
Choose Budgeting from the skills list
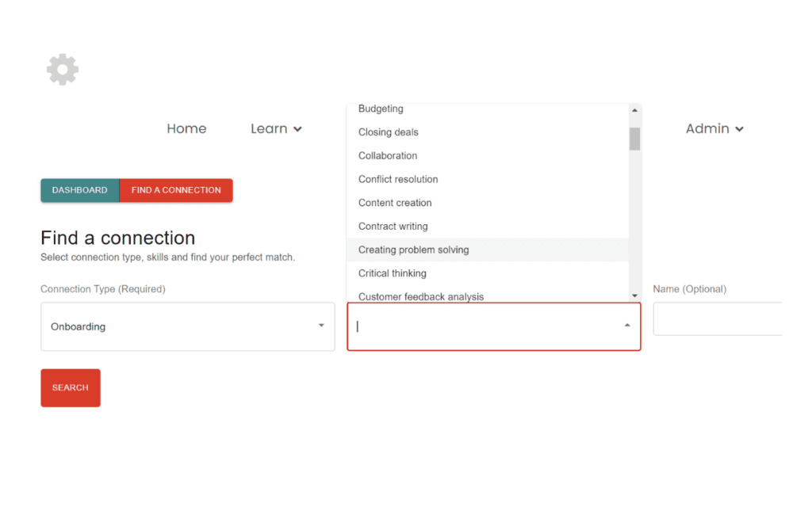pos(488,109)
